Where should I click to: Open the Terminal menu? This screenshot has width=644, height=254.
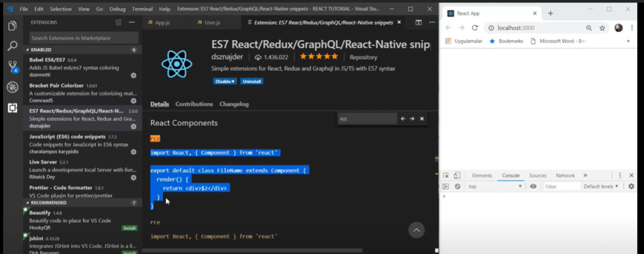click(x=142, y=9)
